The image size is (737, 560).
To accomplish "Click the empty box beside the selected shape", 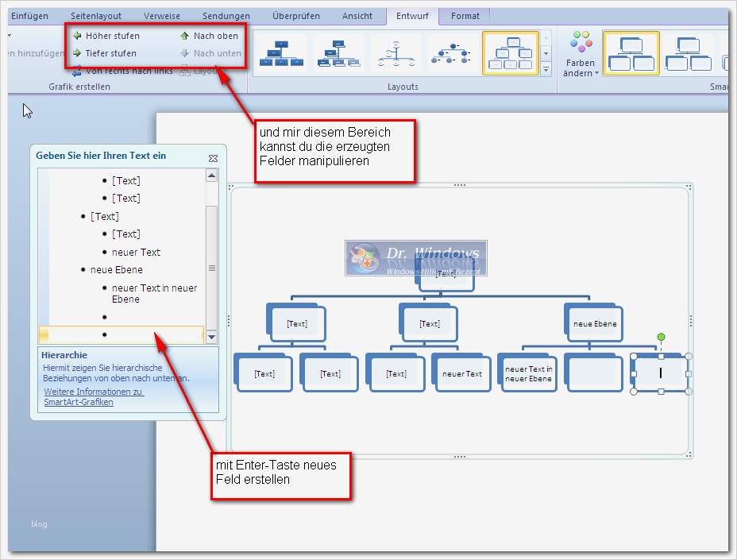I will [x=594, y=374].
